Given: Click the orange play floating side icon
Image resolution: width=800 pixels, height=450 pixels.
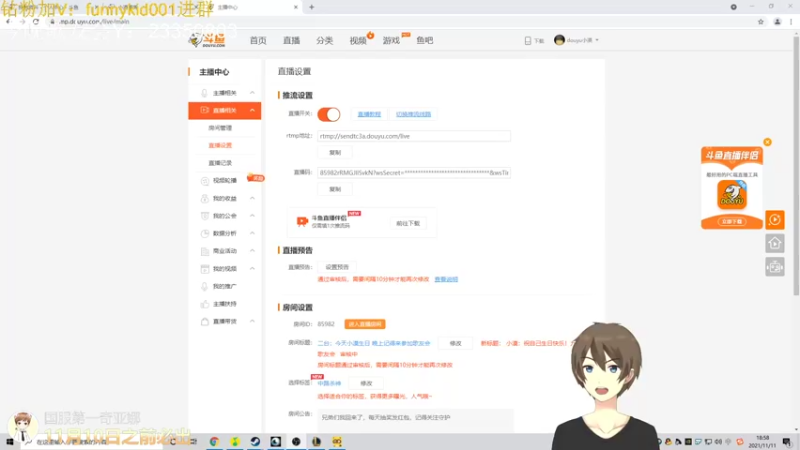Looking at the screenshot, I should pyautogui.click(x=774, y=220).
